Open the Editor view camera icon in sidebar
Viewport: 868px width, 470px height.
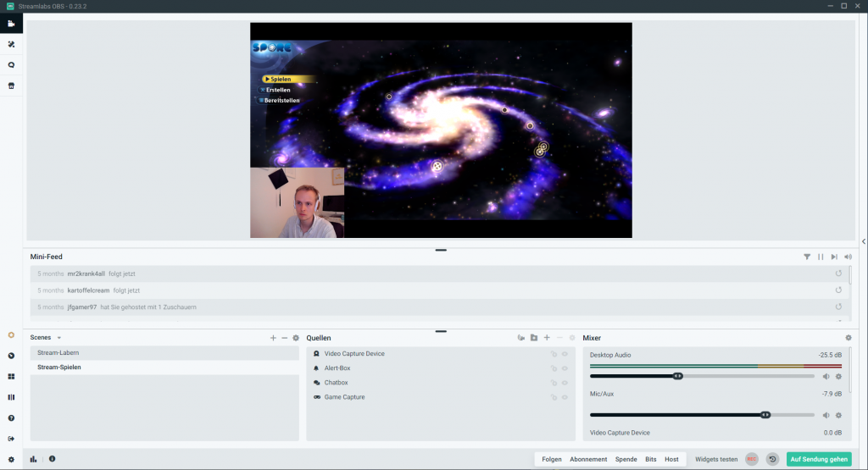(x=11, y=24)
